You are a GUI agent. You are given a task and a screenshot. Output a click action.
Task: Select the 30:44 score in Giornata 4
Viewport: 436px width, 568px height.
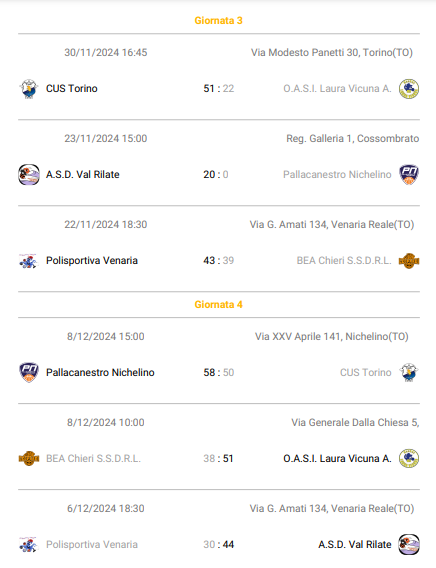[x=218, y=544]
